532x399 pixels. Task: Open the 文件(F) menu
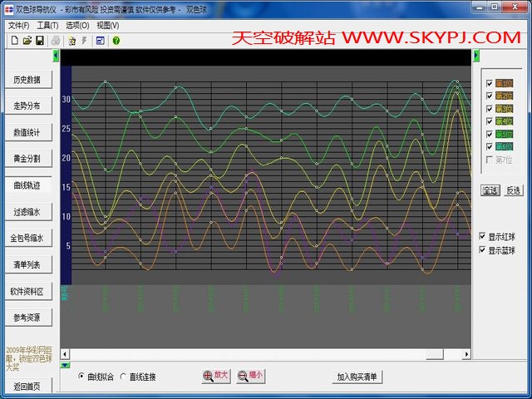[x=17, y=26]
